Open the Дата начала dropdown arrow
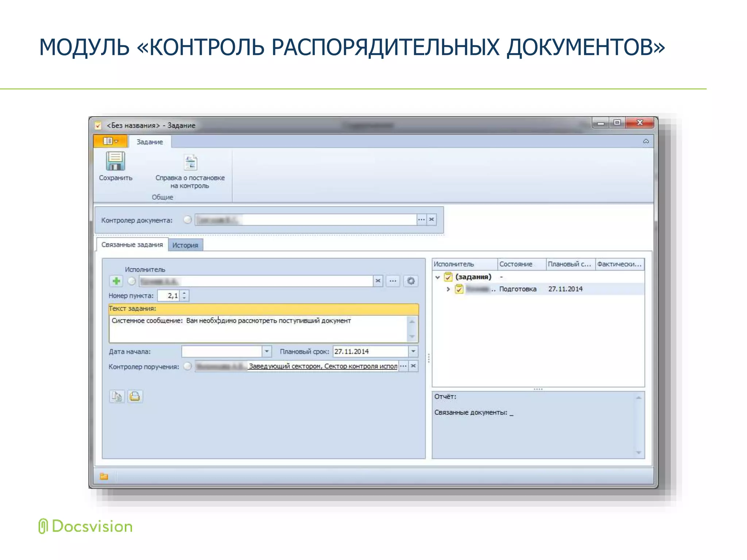This screenshot has height=560, width=747. click(x=267, y=351)
